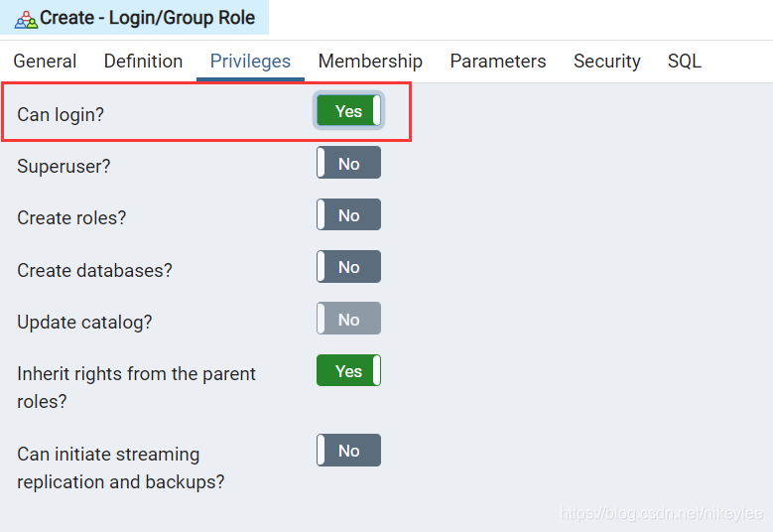Toggle the Update catalog switch

348,319
